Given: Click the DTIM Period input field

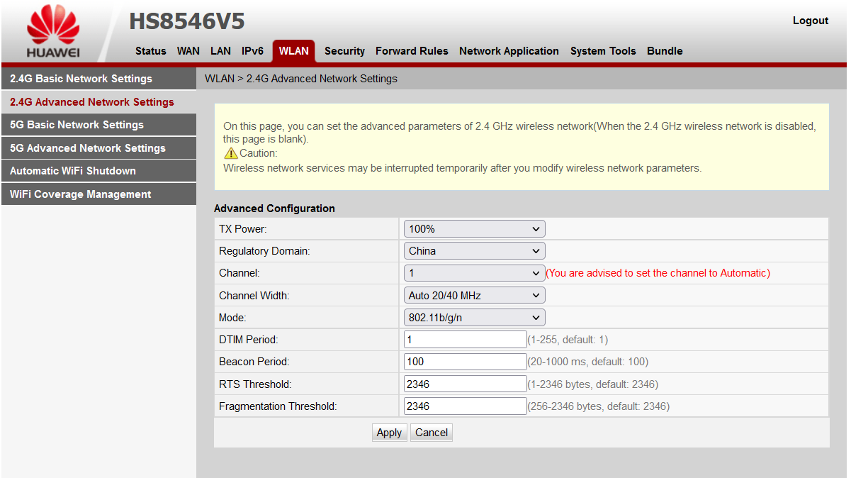Looking at the screenshot, I should (464, 339).
